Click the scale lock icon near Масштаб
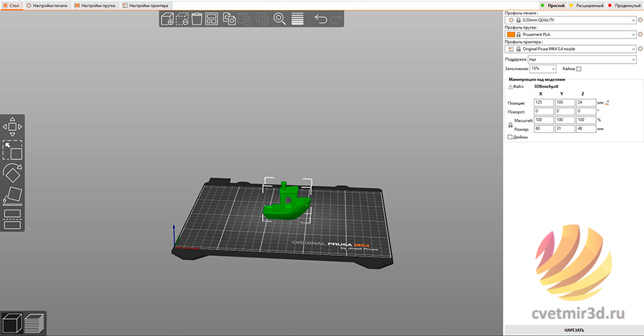The width and height of the screenshot is (644, 336). pyautogui.click(x=510, y=124)
